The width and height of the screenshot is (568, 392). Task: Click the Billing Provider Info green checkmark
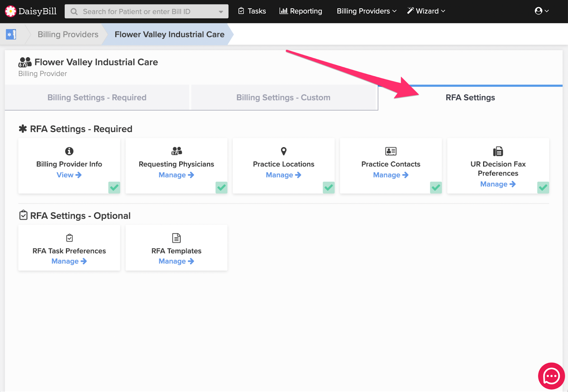pos(114,187)
